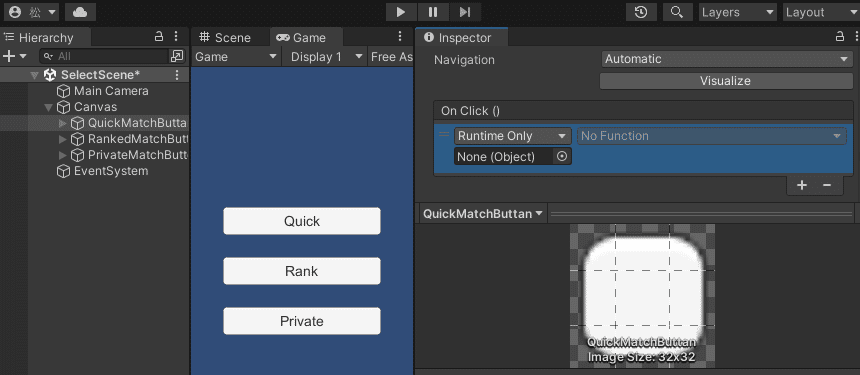Screen dimensions: 860x375
Task: Pause the game
Action: coord(433,12)
